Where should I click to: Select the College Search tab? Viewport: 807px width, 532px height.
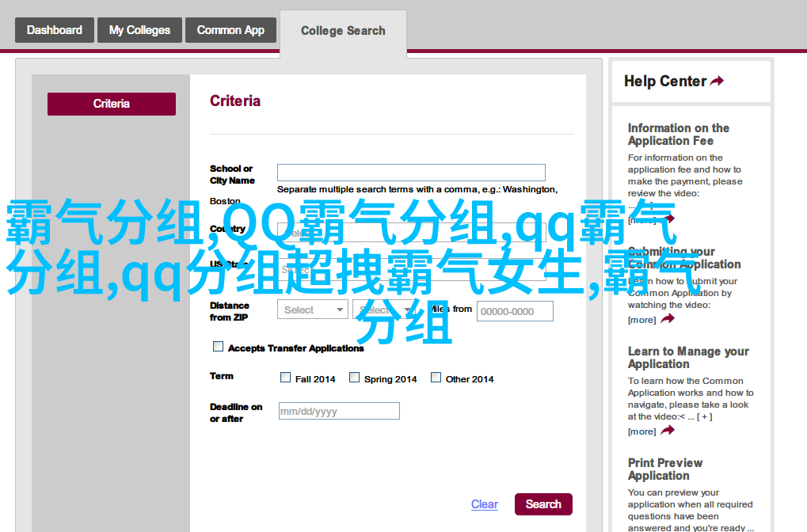pyautogui.click(x=343, y=31)
